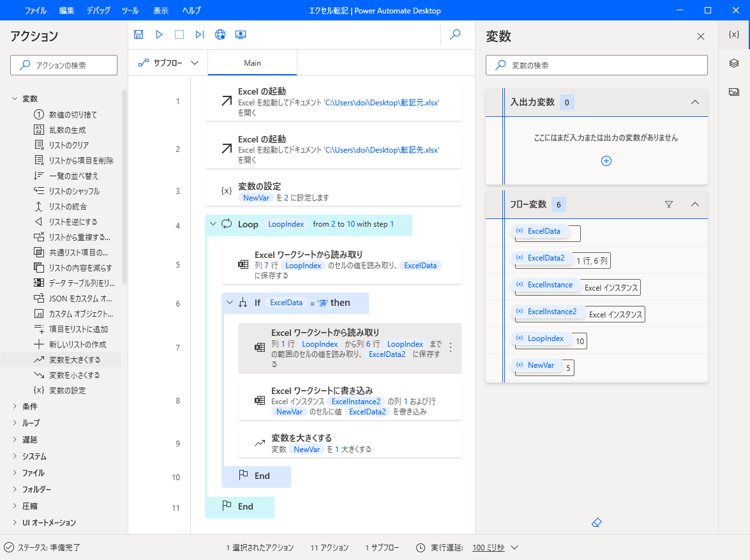Image resolution: width=750 pixels, height=560 pixels.
Task: Open サブフロー dropdown
Action: coord(168,63)
